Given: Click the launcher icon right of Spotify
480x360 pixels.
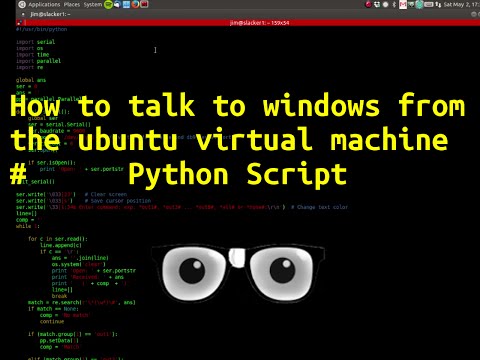Looking at the screenshot, I should click(x=117, y=4).
